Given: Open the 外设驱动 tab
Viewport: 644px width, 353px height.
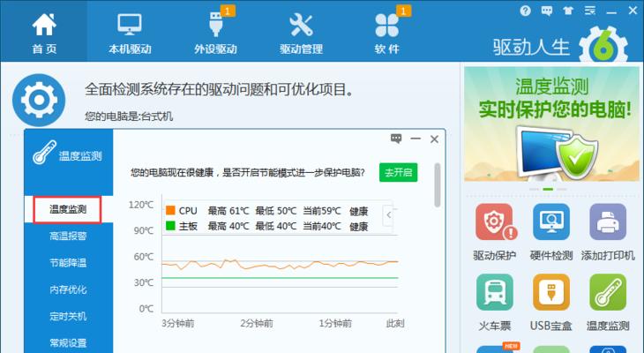Looking at the screenshot, I should coord(215,33).
